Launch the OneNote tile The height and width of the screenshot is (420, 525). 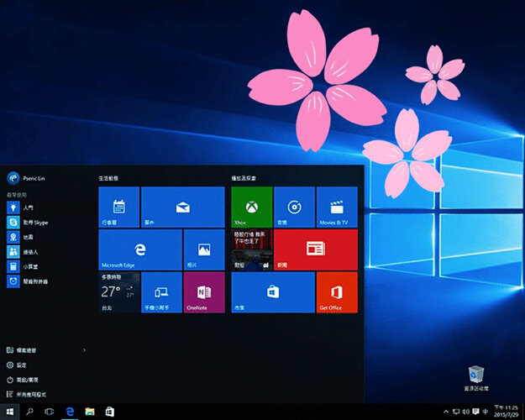204,292
